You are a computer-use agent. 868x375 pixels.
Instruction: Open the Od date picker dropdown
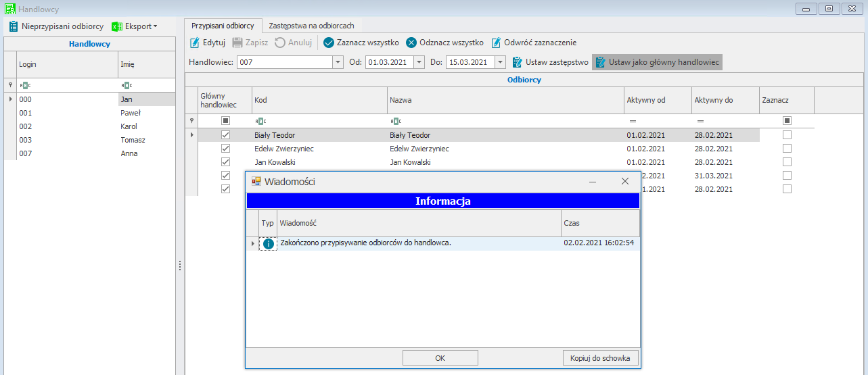419,62
